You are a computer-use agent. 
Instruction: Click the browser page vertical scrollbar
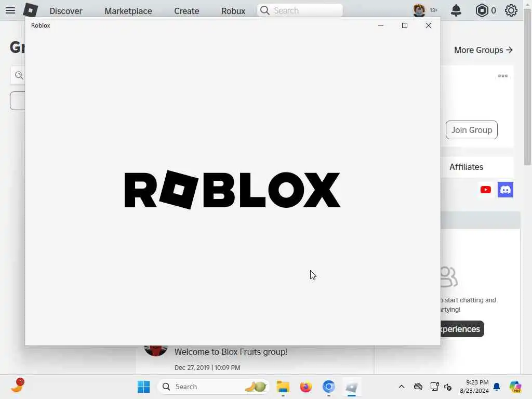click(x=528, y=88)
